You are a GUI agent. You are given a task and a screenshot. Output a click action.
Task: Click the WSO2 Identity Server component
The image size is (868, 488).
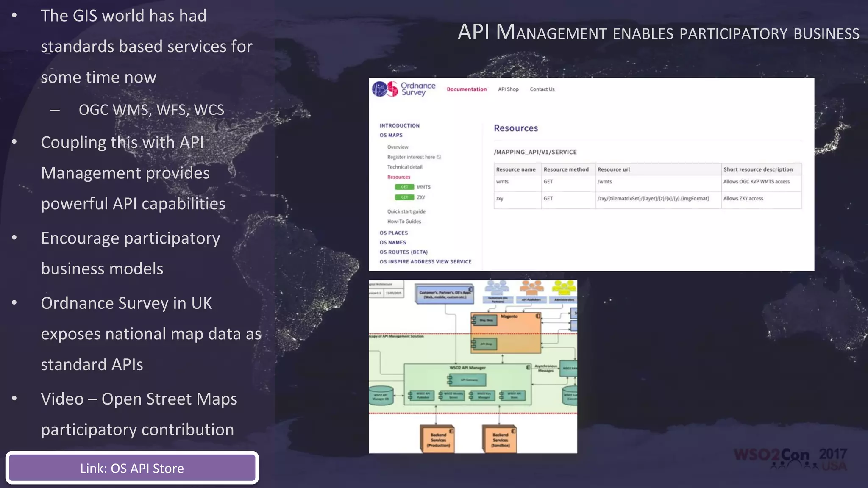tap(452, 396)
